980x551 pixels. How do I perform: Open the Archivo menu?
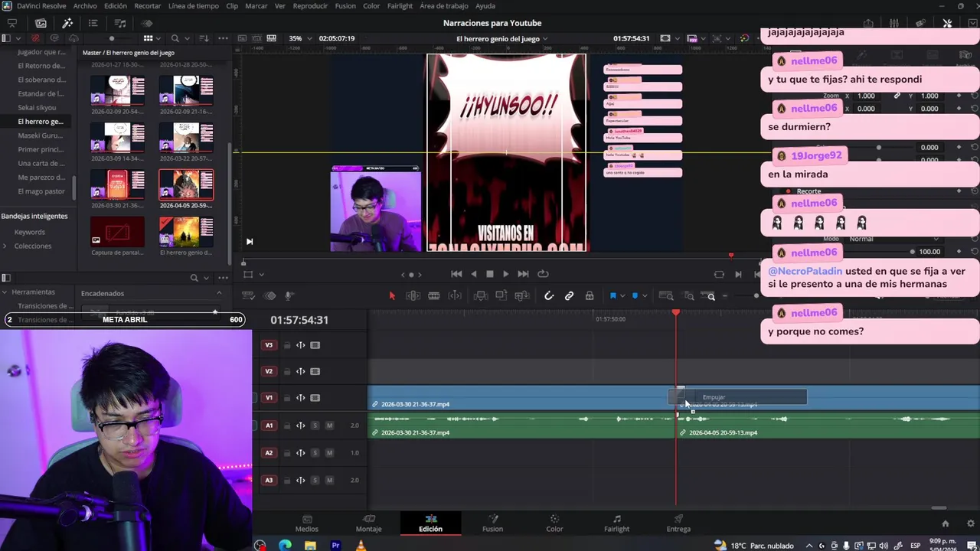tap(85, 6)
